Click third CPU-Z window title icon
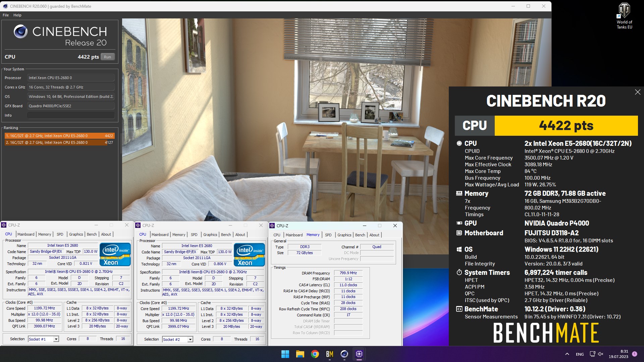Image resolution: width=644 pixels, height=362 pixels. (272, 226)
